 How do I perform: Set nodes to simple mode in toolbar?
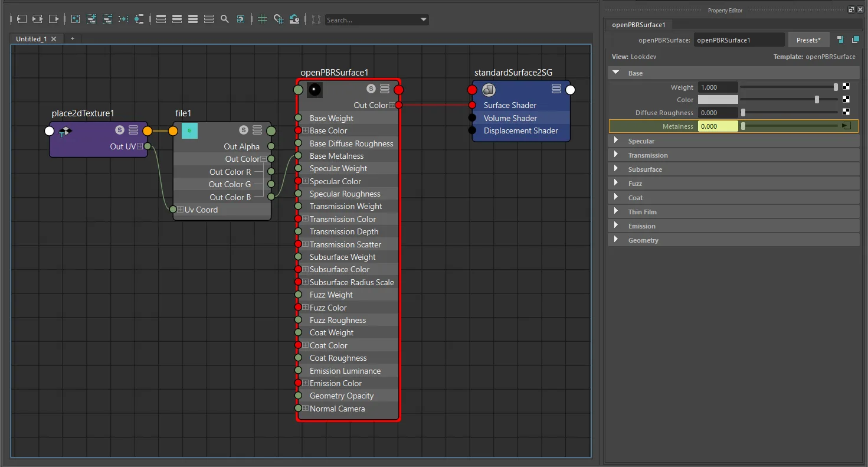pyautogui.click(x=161, y=19)
